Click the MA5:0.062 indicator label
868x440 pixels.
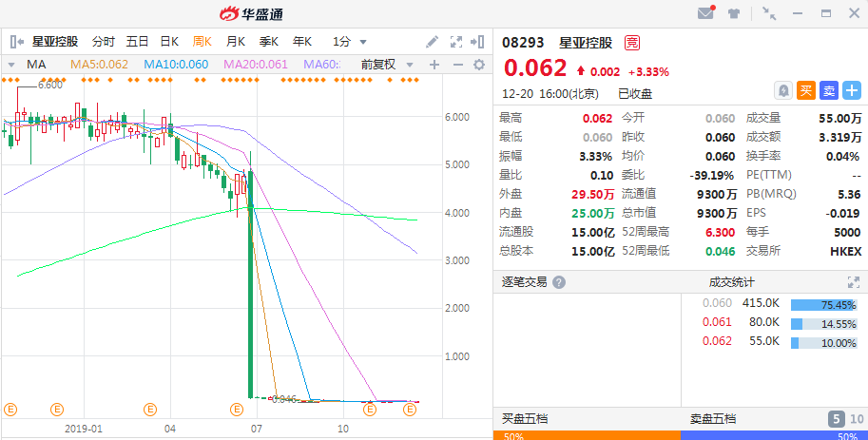point(99,65)
